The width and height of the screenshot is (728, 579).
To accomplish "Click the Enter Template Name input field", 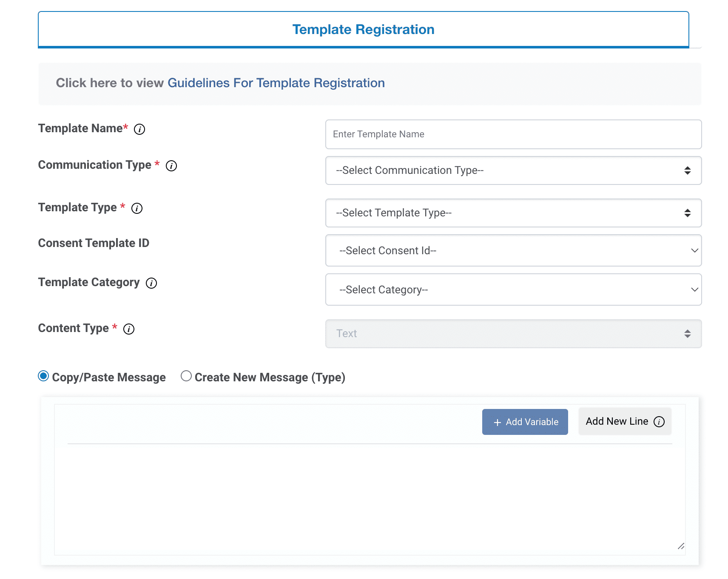I will coord(513,134).
